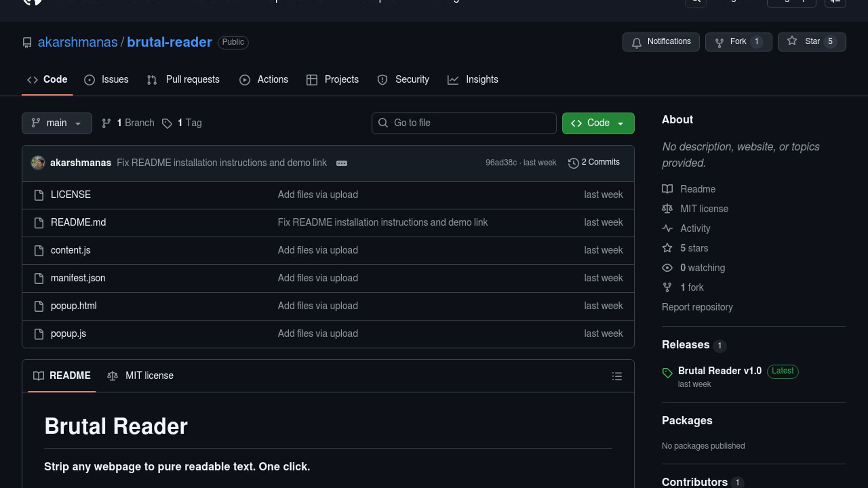Click the Go to file field
The width and height of the screenshot is (868, 488).
pyautogui.click(x=464, y=123)
